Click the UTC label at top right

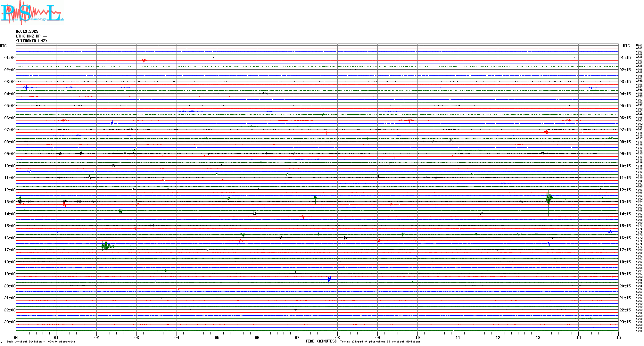(x=626, y=46)
